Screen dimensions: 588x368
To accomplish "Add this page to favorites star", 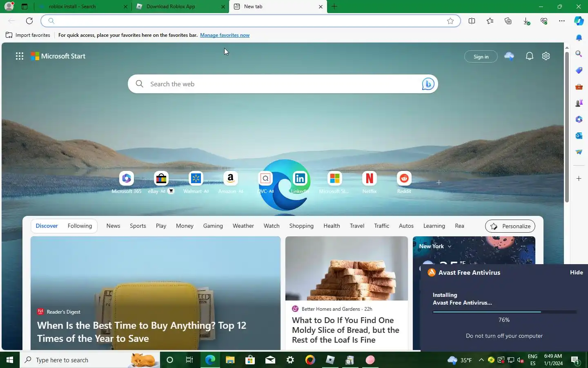I will pos(450,21).
